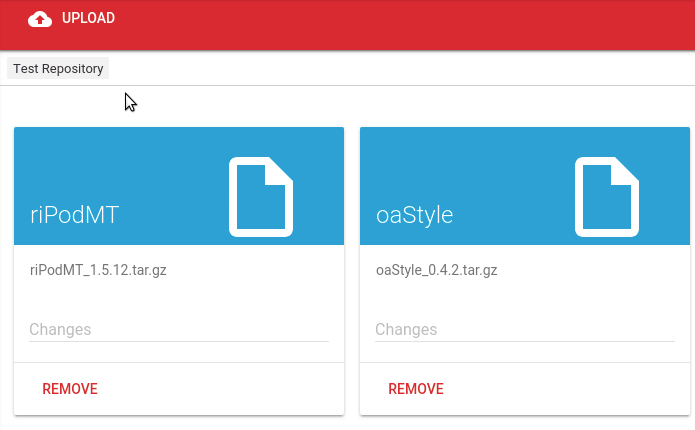Click the oaStyle file document icon

tap(606, 197)
